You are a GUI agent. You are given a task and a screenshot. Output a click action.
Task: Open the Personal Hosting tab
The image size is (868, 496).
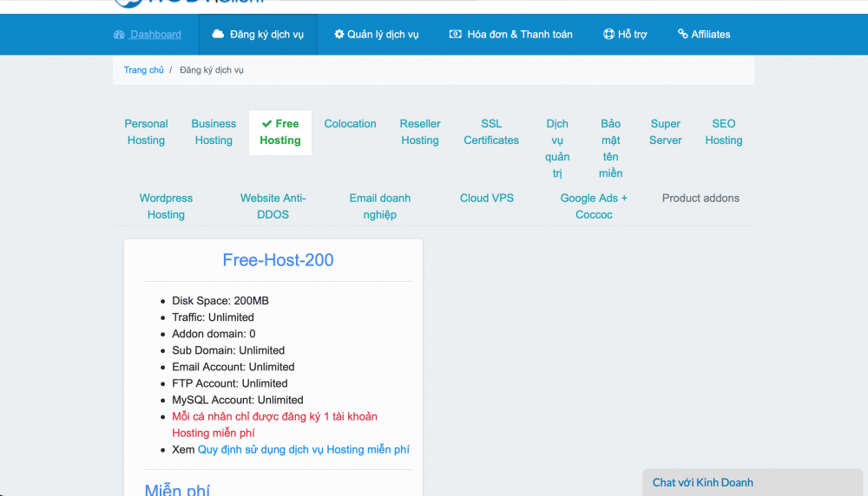coord(146,132)
